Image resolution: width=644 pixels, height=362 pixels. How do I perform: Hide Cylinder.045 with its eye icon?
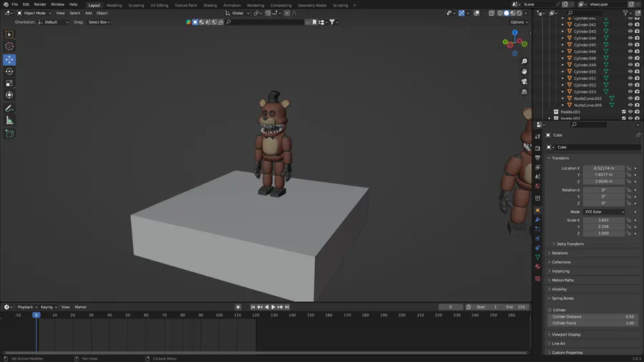click(x=630, y=45)
